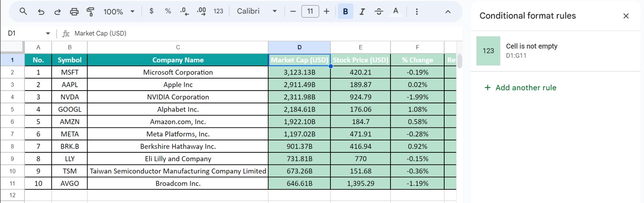Image resolution: width=644 pixels, height=203 pixels.
Task: Open the Cell is not empty rule
Action: (555, 51)
